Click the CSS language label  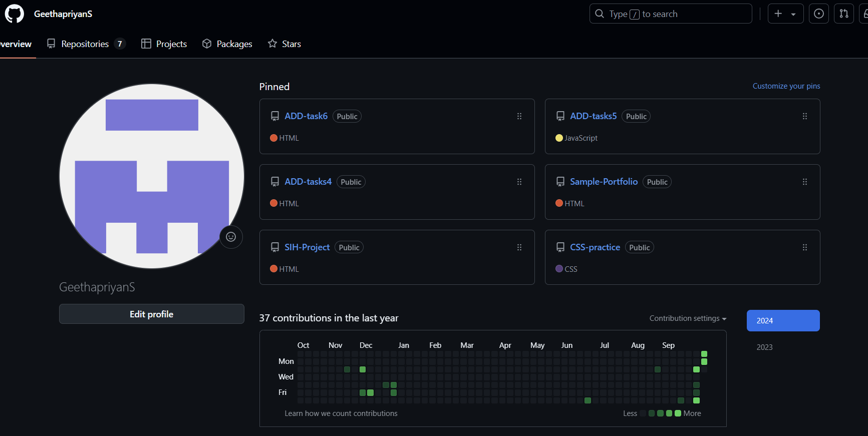[571, 269]
